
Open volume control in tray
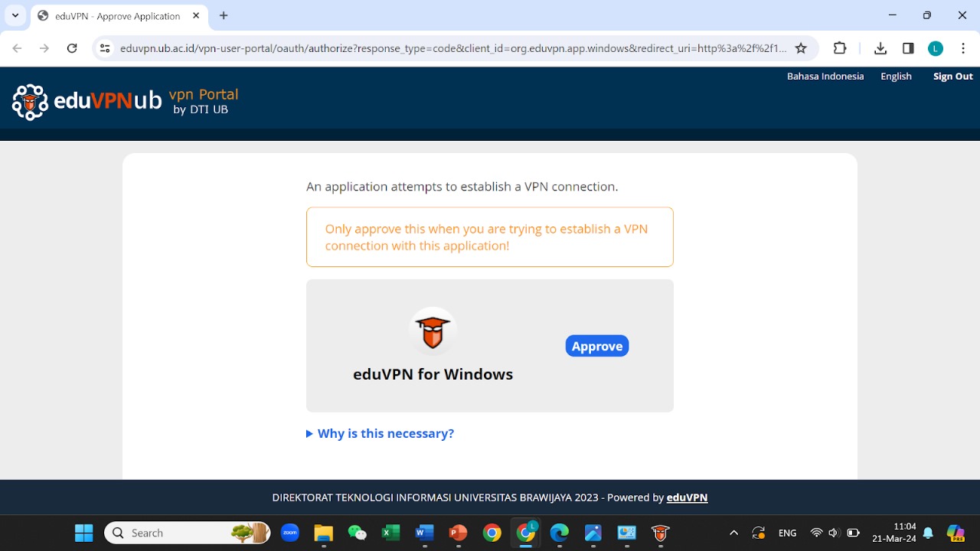(834, 533)
